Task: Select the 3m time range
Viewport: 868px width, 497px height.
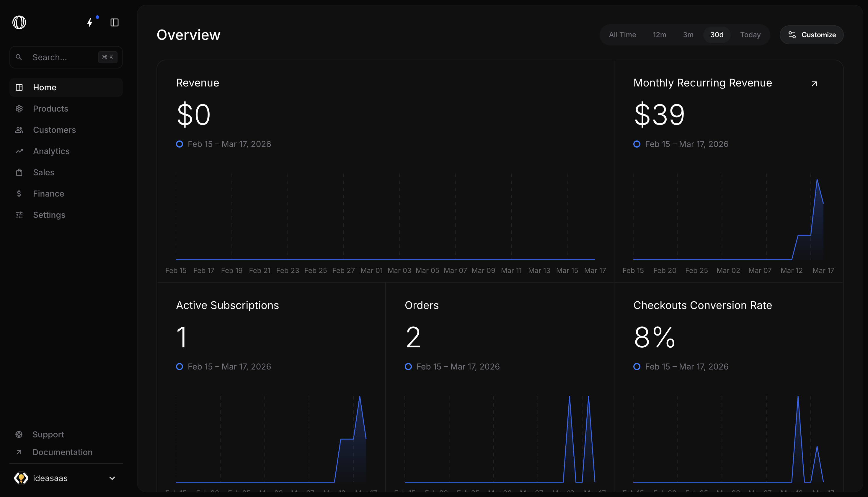Action: coord(688,35)
